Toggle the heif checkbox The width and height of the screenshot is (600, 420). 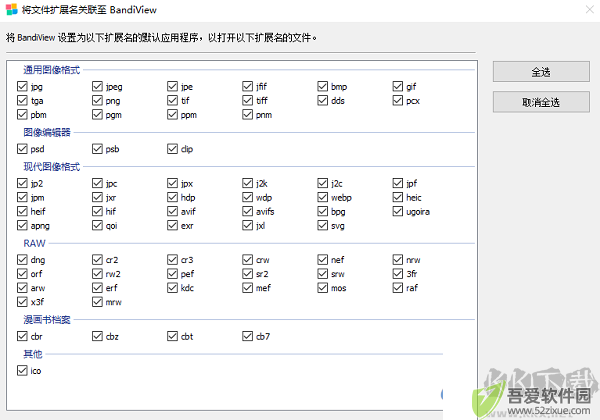[22, 211]
